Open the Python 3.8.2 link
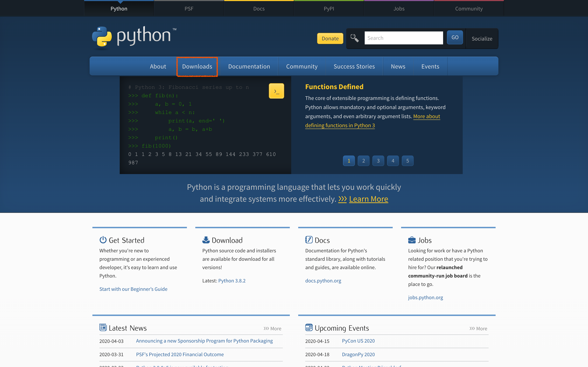Screen dimensions: 588x367 click(x=232, y=281)
